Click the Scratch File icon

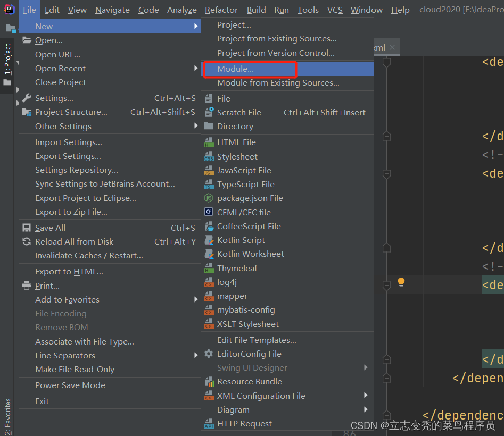[209, 112]
